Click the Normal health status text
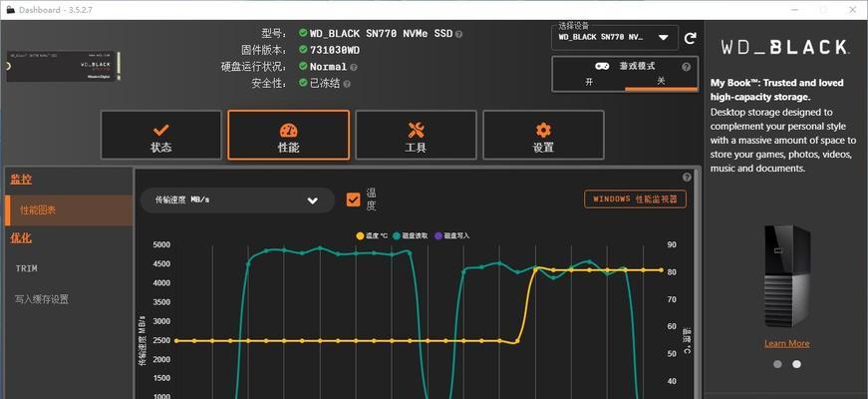This screenshot has width=868, height=399. click(328, 67)
